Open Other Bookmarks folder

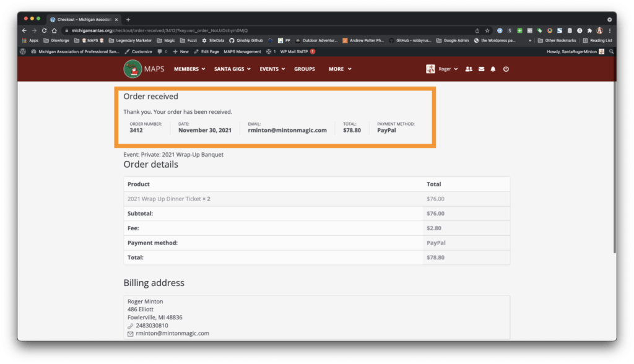click(x=557, y=40)
